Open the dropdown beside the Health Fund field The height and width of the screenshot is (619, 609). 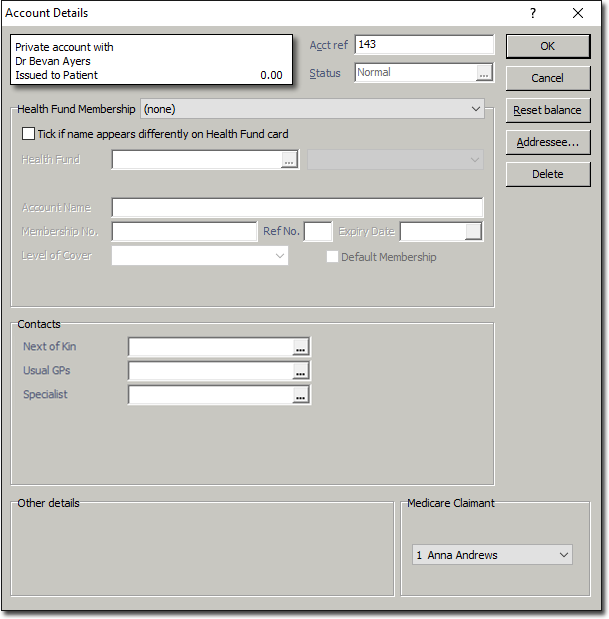click(474, 160)
